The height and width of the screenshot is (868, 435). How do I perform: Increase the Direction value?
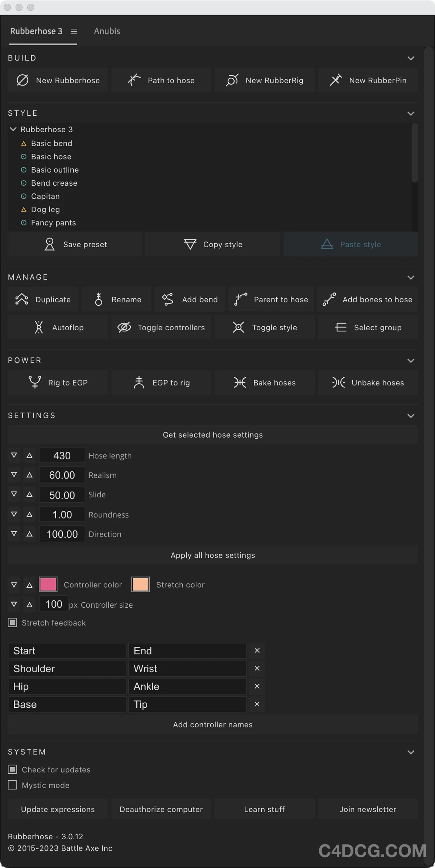pos(30,534)
